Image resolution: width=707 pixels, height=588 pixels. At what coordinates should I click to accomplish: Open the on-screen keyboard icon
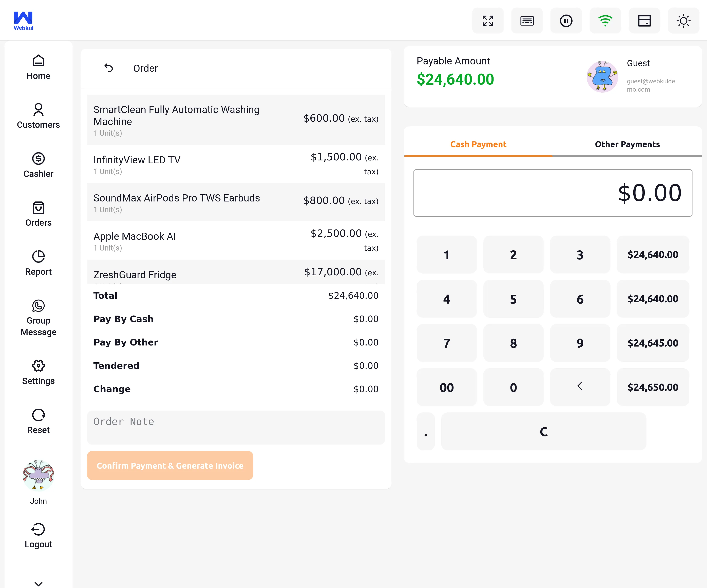point(527,21)
